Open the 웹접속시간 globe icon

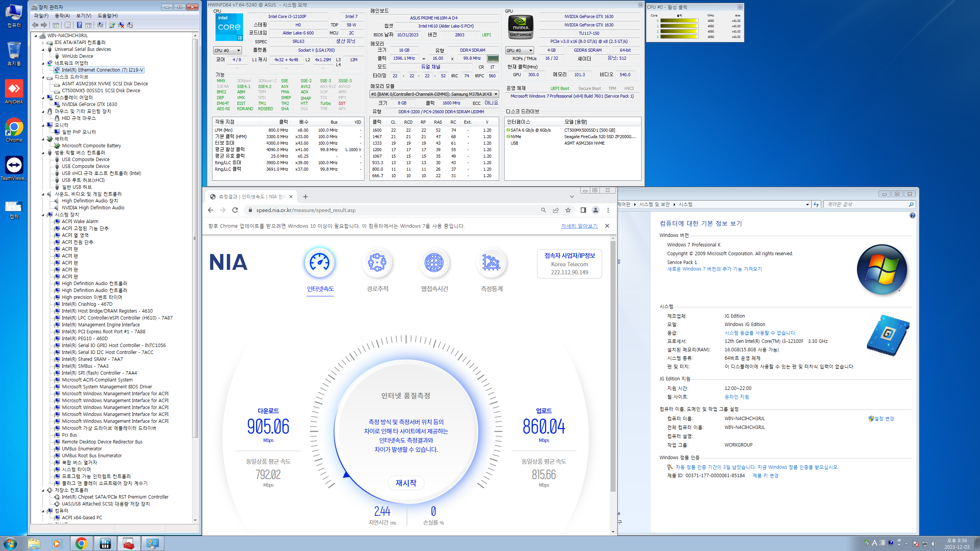click(434, 262)
